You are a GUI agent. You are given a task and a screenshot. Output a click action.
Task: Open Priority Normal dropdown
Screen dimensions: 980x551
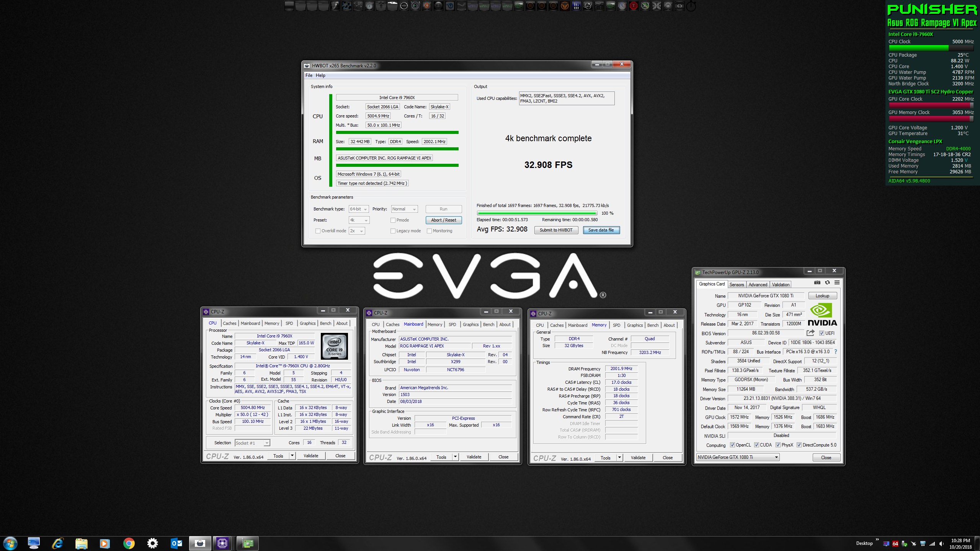[404, 209]
